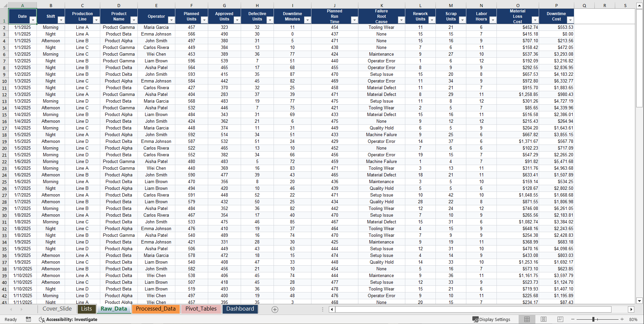Click the zoom in plus icon
This screenshot has height=324, width=644.
(622, 319)
